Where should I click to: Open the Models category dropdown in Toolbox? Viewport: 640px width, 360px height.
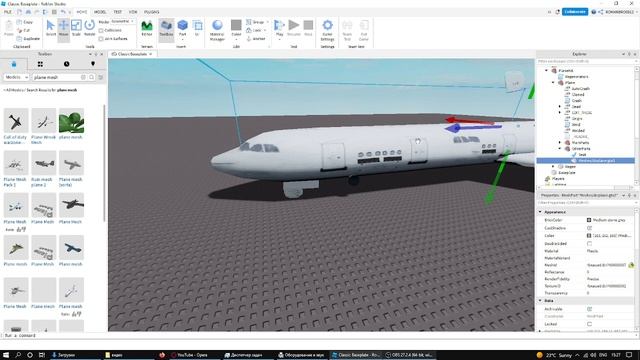16,77
